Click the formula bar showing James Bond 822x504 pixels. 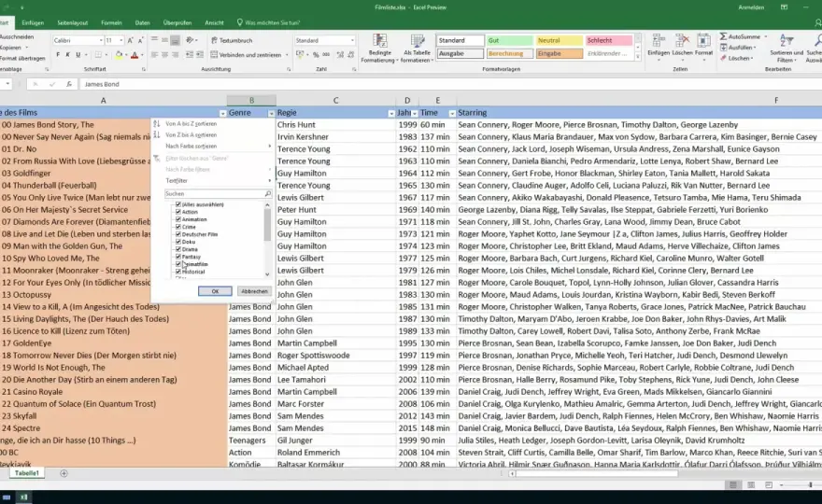pyautogui.click(x=449, y=84)
